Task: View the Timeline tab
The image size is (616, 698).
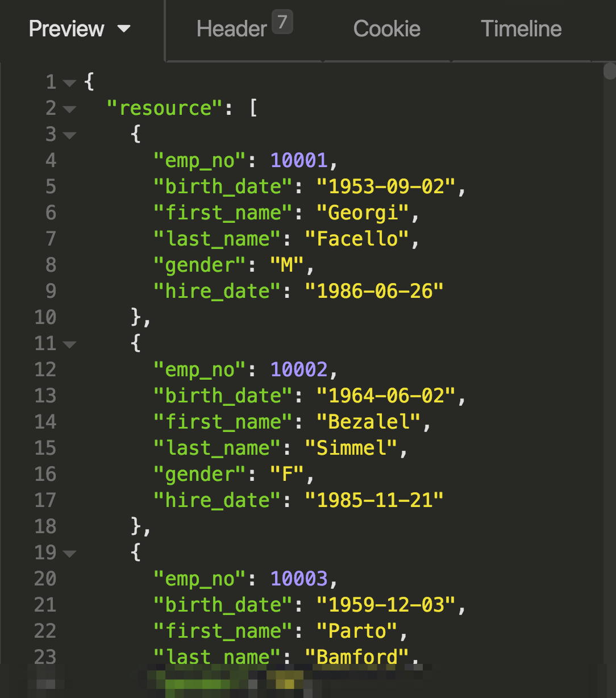Action: click(x=521, y=28)
